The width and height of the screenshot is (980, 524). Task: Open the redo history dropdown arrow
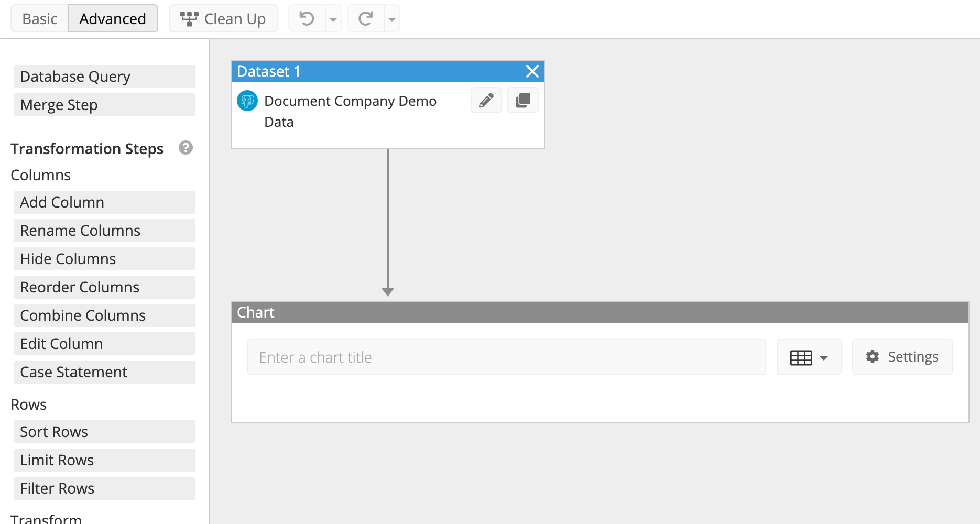tap(392, 19)
